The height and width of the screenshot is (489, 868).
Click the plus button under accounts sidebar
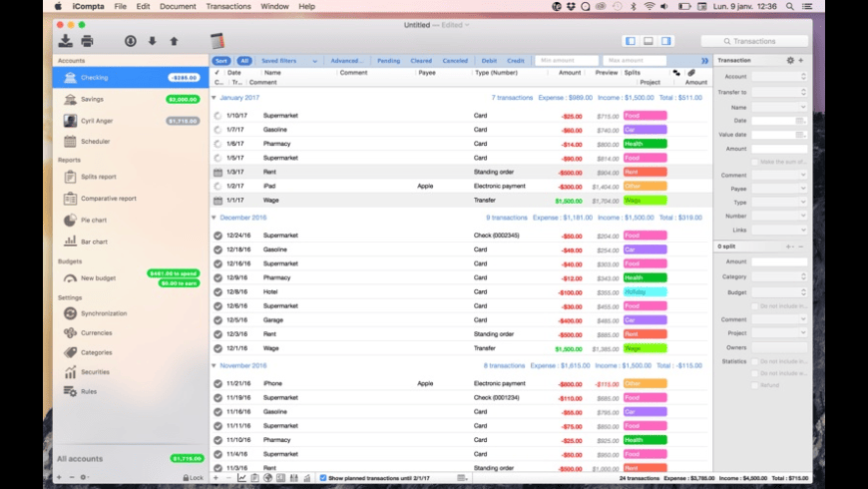point(59,477)
